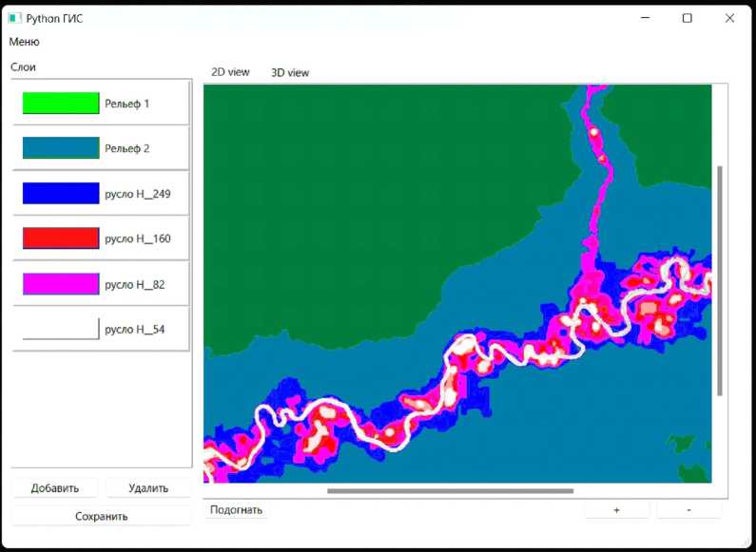Minimize the Python ГИС window
The height and width of the screenshot is (552, 756).
pos(645,18)
